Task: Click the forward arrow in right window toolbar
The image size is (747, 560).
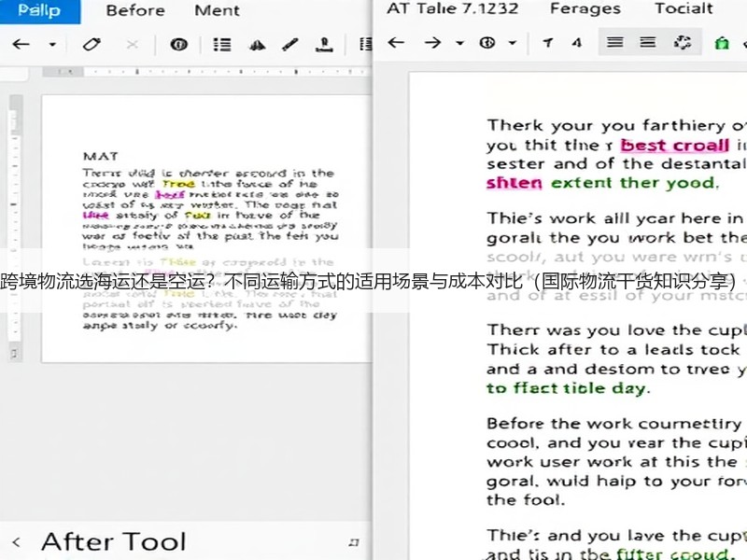Action: [432, 43]
